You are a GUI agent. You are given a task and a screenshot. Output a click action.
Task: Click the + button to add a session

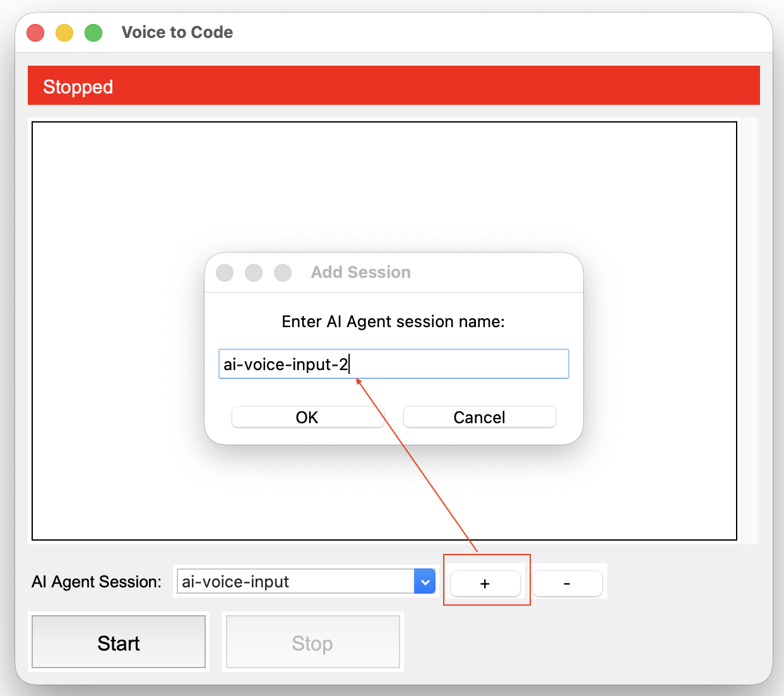click(x=485, y=584)
